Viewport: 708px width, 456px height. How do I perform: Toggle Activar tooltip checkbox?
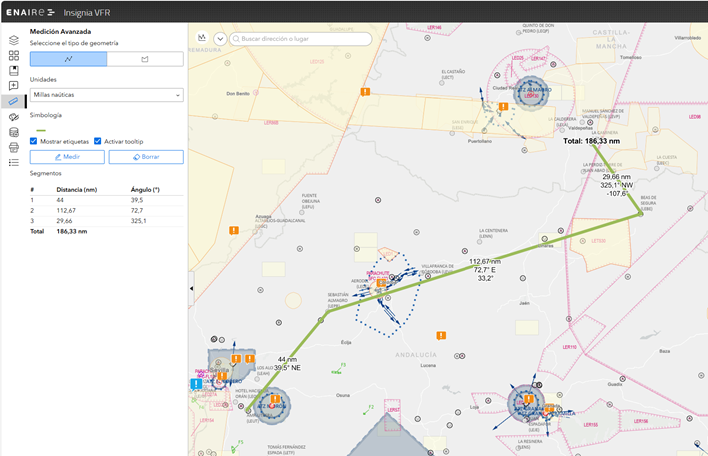point(98,141)
